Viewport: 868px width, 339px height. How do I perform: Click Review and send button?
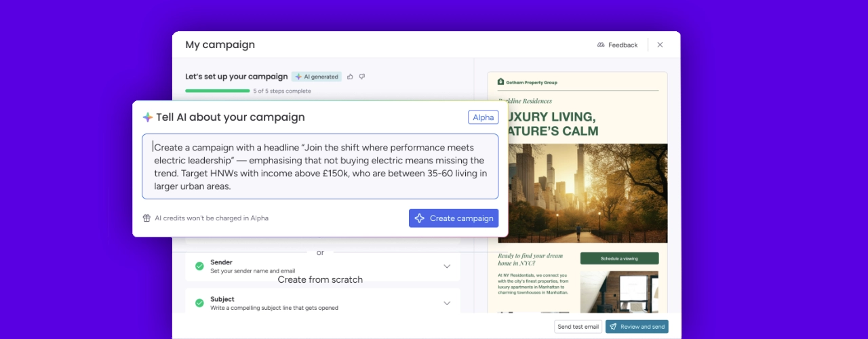(637, 327)
